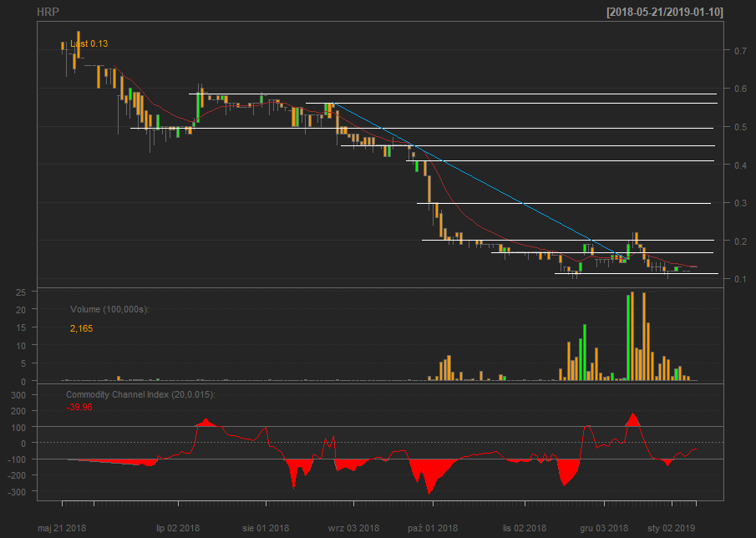Click the highest candlestick near 0.75 in May
The height and width of the screenshot is (538, 756).
pos(79,44)
